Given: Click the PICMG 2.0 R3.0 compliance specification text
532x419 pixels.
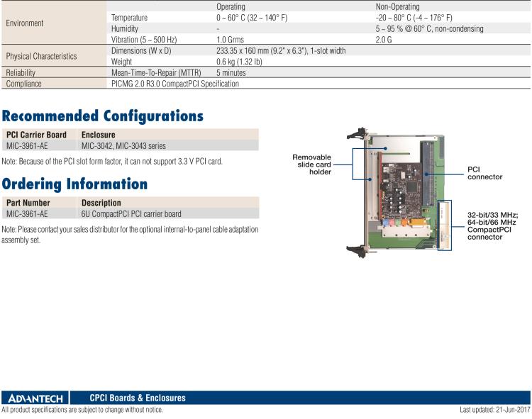Looking at the screenshot, I should (175, 84).
